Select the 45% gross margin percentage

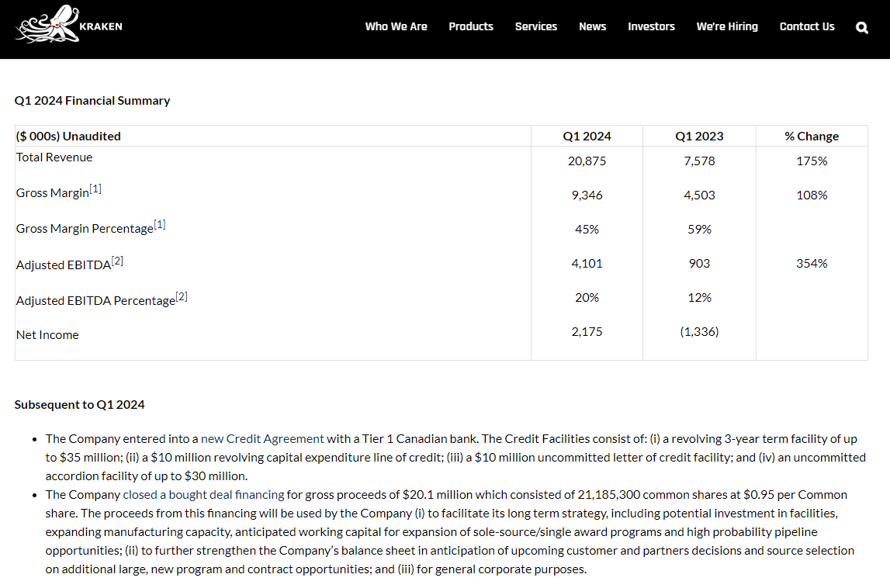point(587,230)
